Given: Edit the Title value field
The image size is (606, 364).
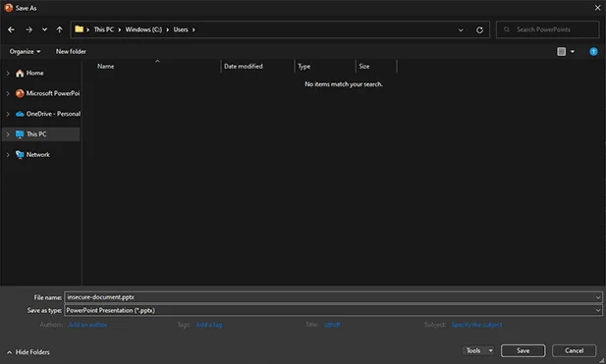Looking at the screenshot, I should 332,325.
